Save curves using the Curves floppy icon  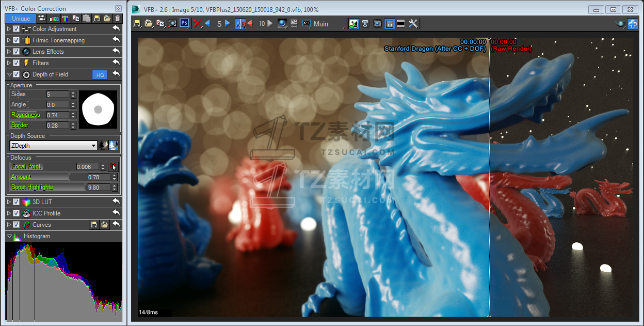94,225
